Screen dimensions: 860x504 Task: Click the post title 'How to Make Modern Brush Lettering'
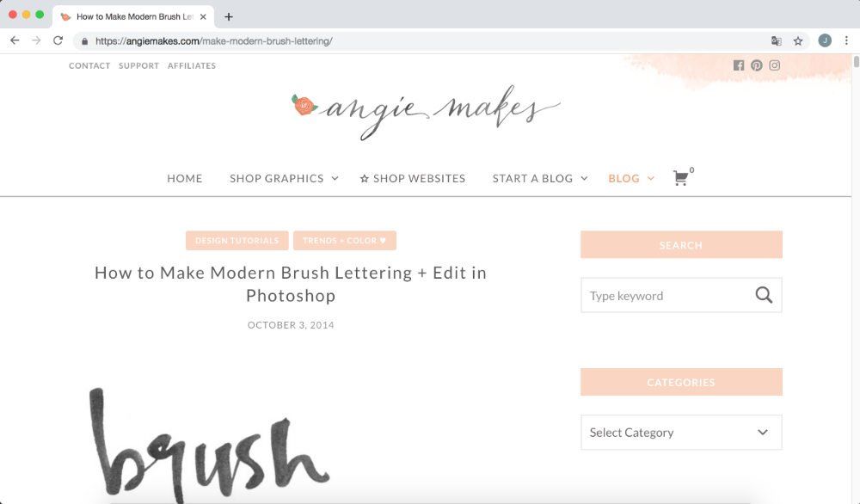(291, 284)
